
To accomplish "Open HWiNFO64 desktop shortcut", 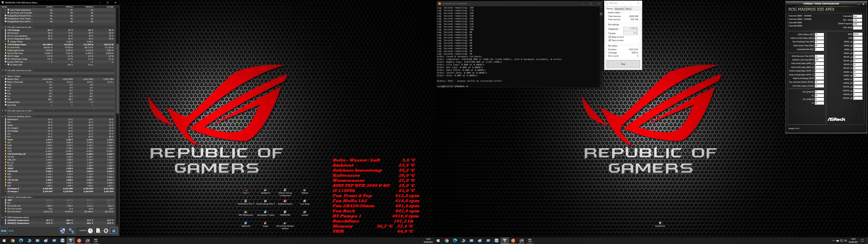I will point(285,213).
